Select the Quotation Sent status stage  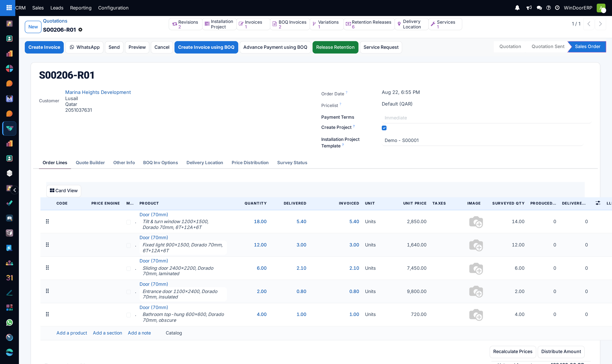pyautogui.click(x=548, y=47)
